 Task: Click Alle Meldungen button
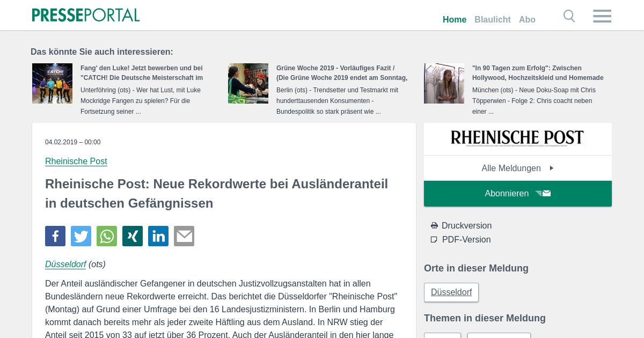point(518,168)
